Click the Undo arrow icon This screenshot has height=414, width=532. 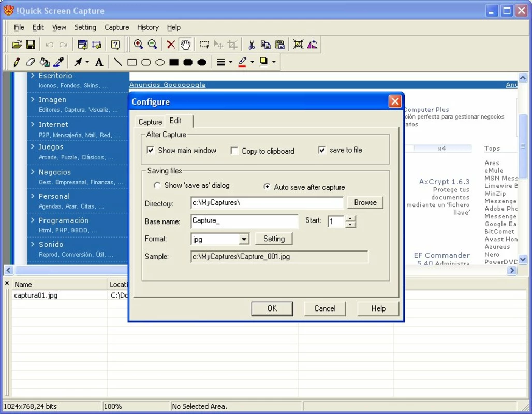(x=50, y=45)
